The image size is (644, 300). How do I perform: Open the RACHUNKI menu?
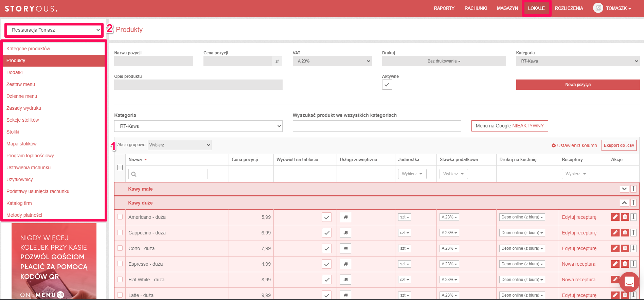click(x=476, y=8)
